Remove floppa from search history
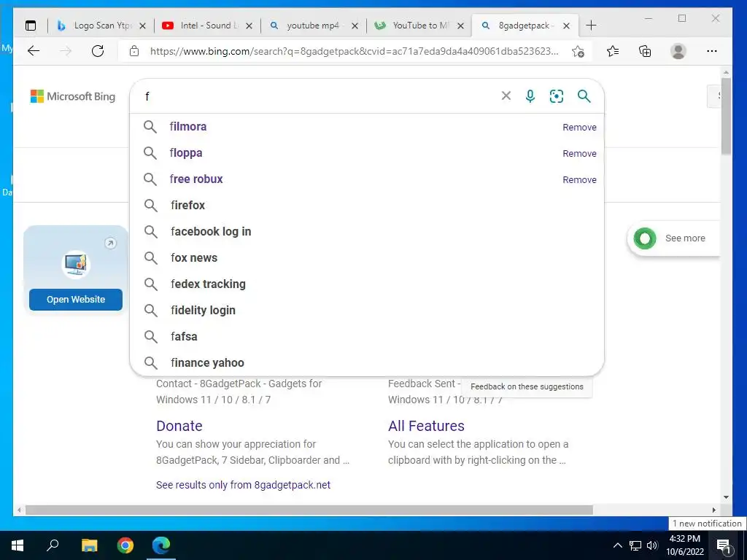The height and width of the screenshot is (560, 747). click(579, 153)
